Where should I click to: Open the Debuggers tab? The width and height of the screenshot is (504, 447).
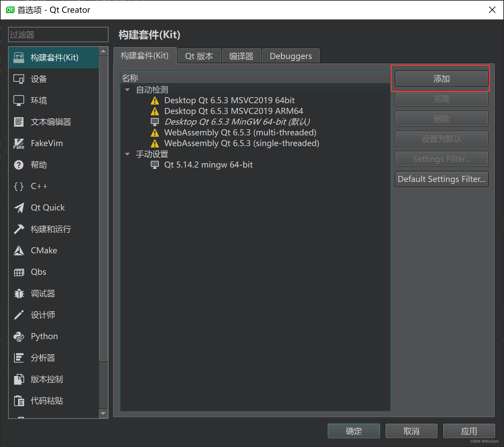coord(291,56)
